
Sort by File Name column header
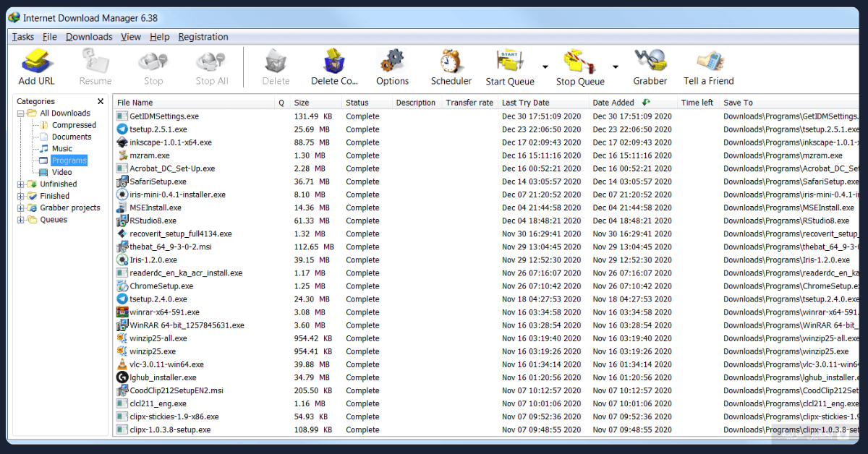click(194, 103)
